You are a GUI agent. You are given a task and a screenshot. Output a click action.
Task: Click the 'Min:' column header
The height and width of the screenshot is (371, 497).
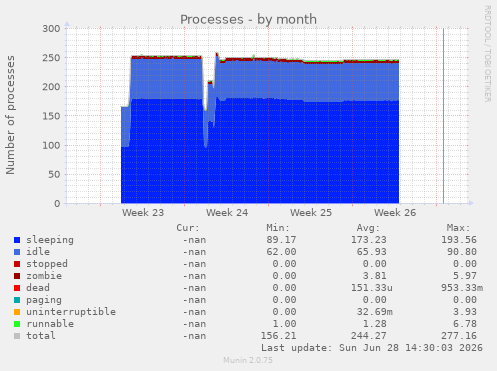[278, 228]
